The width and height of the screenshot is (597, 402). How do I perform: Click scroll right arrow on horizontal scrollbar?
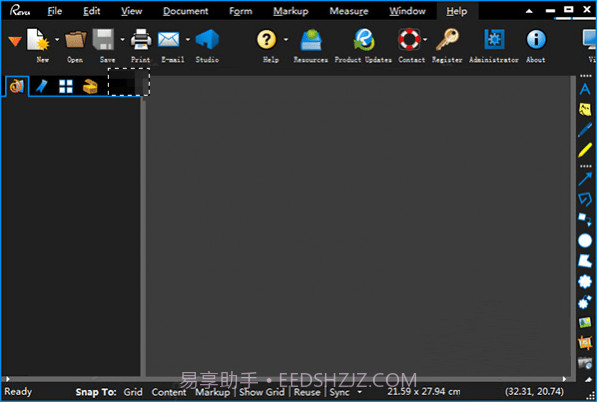coord(564,379)
